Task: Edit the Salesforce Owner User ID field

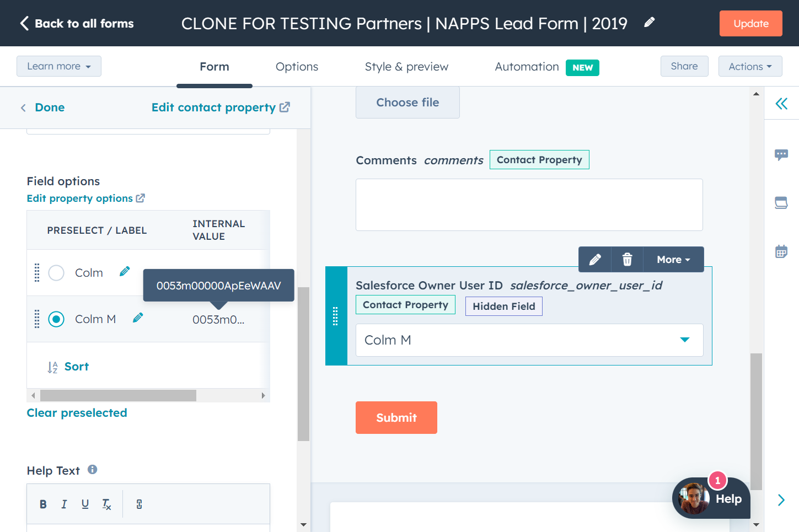Action: tap(595, 260)
